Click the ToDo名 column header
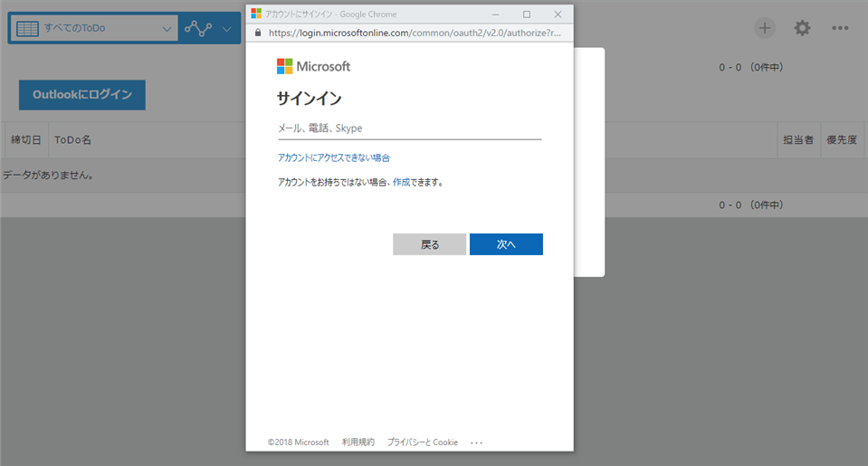 click(x=72, y=140)
